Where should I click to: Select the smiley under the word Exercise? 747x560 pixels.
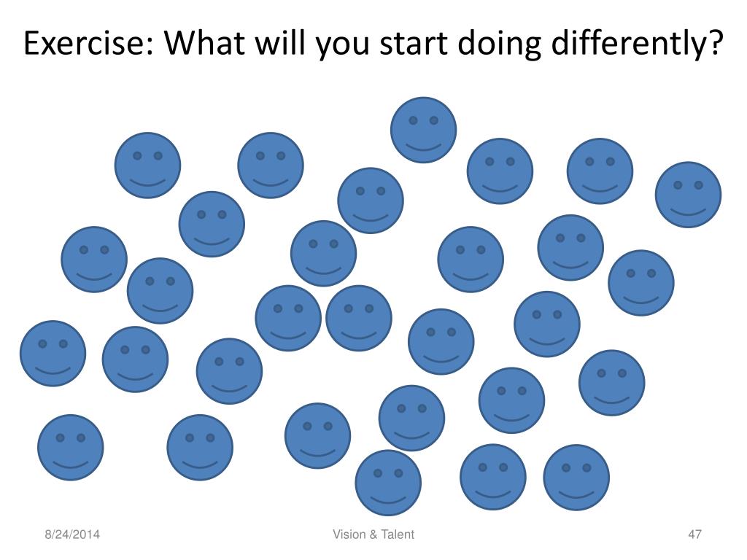tap(147, 166)
